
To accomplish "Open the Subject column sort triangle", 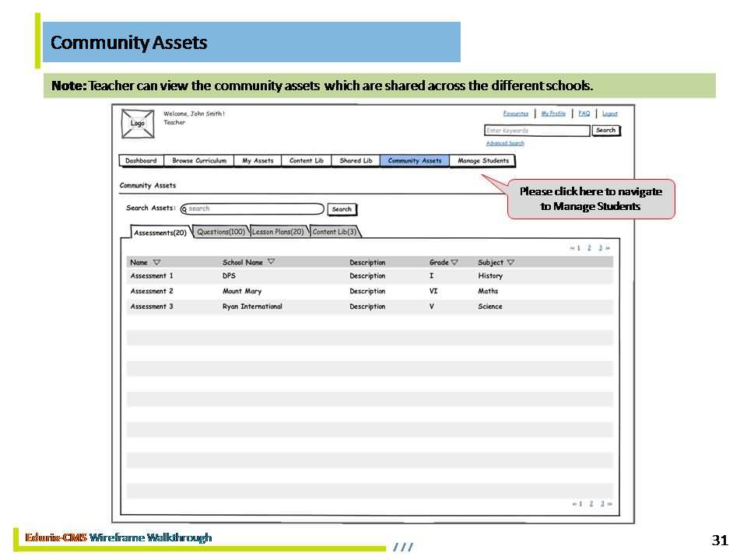I will tap(510, 262).
